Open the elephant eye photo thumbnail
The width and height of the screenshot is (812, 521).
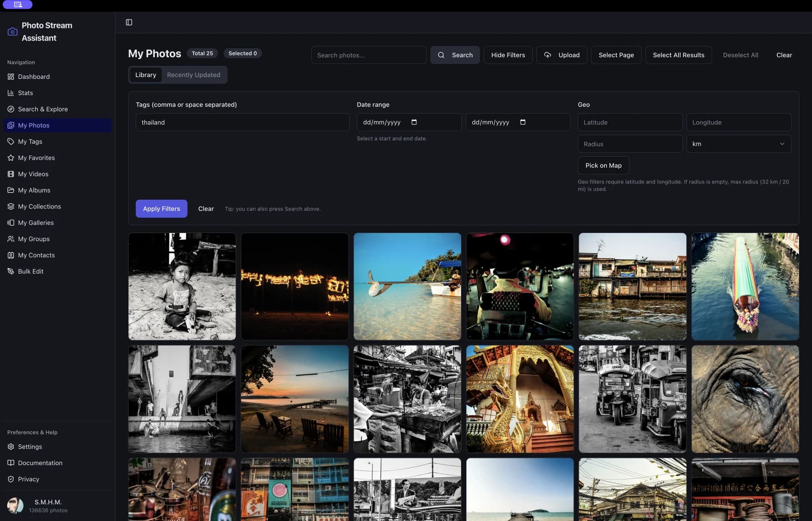tap(745, 399)
